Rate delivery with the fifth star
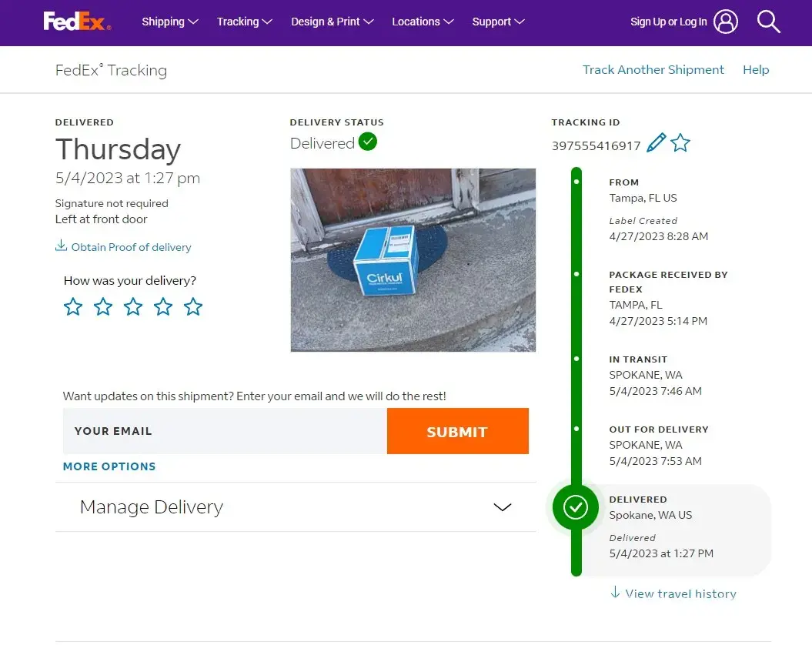 tap(193, 307)
